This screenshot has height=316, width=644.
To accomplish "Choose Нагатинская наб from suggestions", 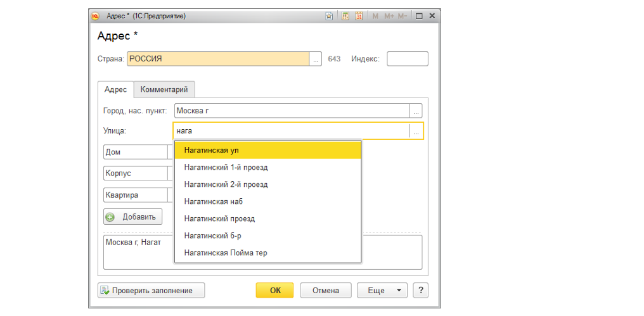I will tap(214, 201).
